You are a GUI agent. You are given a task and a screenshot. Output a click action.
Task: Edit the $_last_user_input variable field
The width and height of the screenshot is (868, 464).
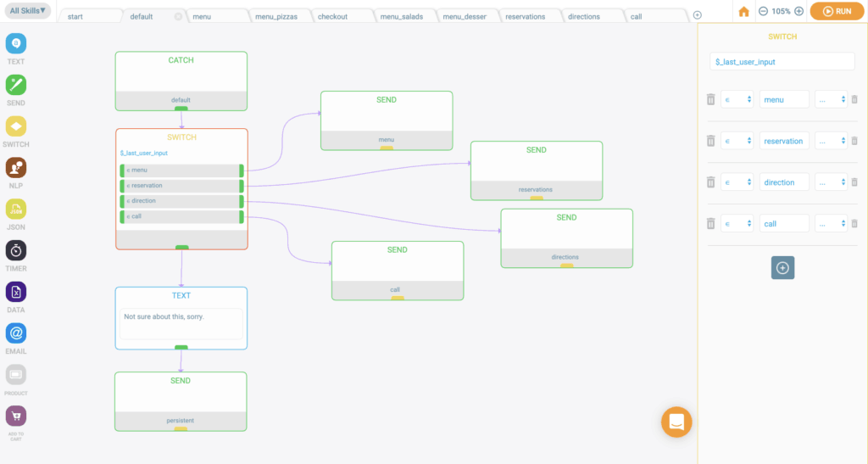click(782, 61)
